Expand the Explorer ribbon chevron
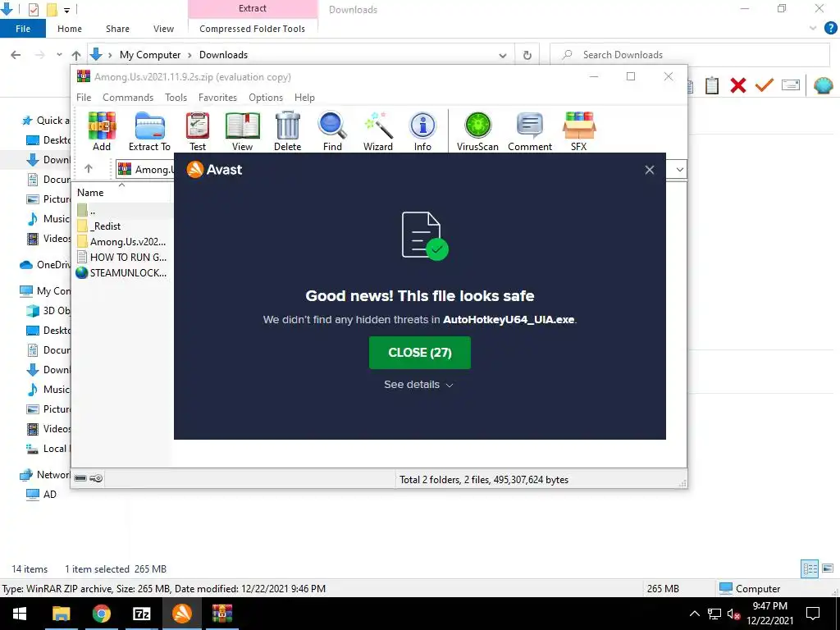This screenshot has height=630, width=840. click(x=813, y=29)
